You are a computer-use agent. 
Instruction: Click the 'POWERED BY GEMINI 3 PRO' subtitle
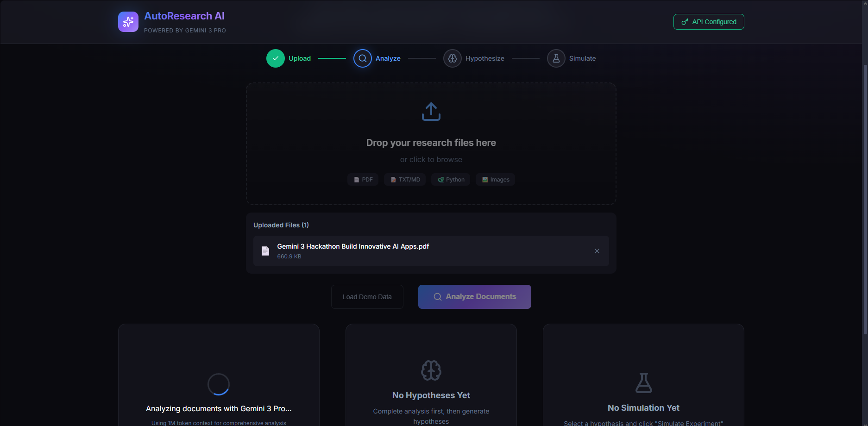click(185, 31)
